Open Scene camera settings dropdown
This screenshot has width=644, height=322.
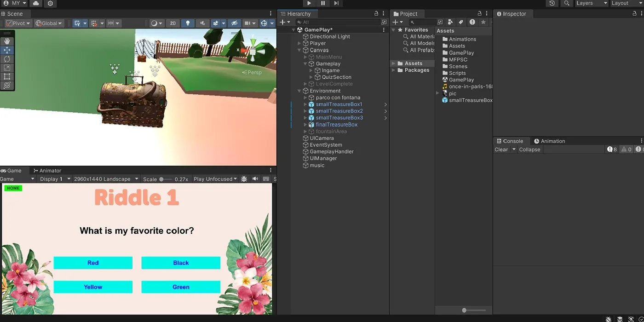point(250,23)
